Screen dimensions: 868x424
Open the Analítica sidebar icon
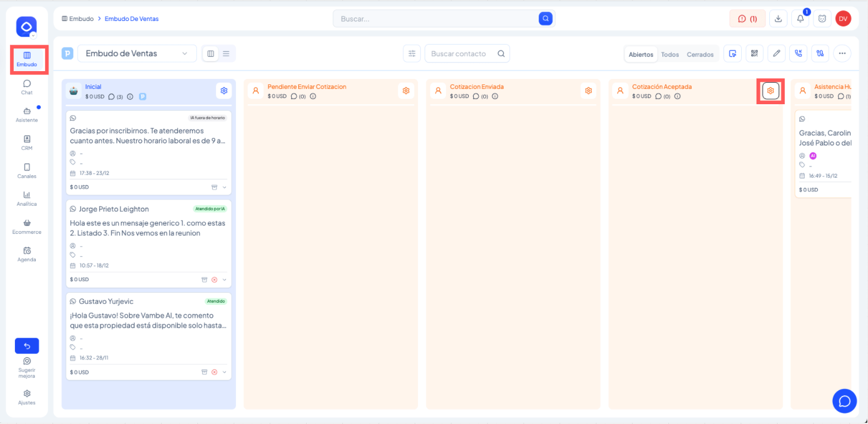pyautogui.click(x=26, y=198)
